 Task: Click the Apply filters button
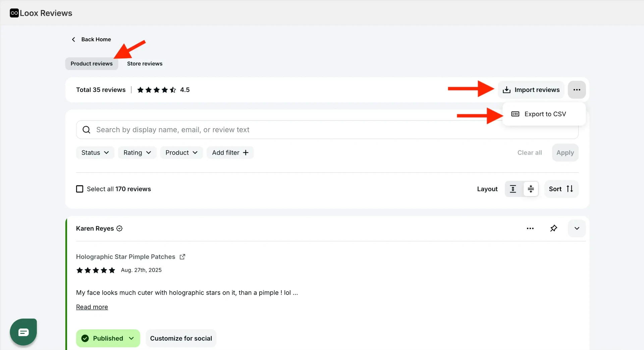coord(565,153)
